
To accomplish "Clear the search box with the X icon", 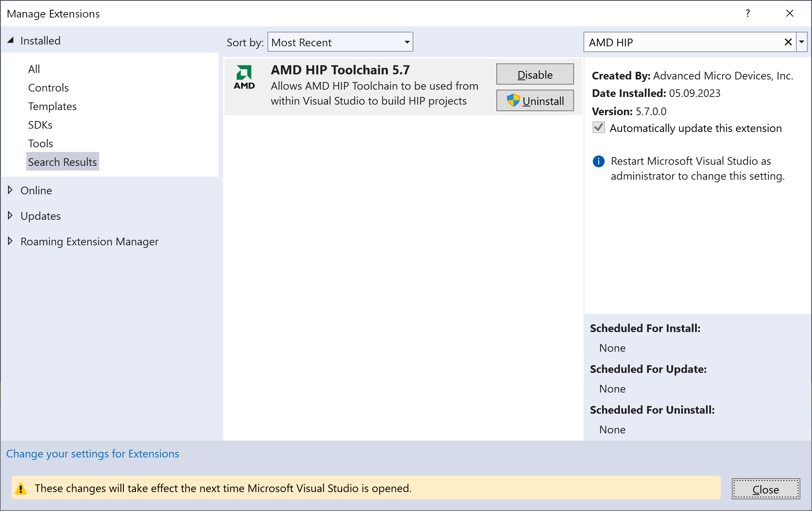I will (x=788, y=42).
